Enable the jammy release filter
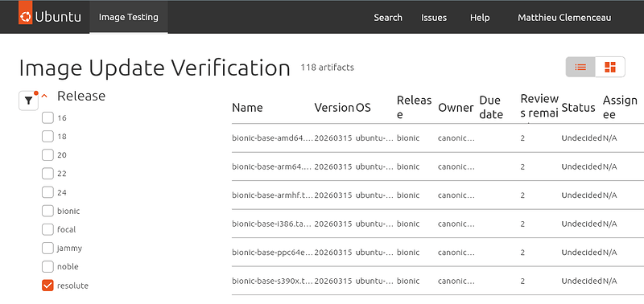Viewport: 644px width, 304px height. pos(47,249)
